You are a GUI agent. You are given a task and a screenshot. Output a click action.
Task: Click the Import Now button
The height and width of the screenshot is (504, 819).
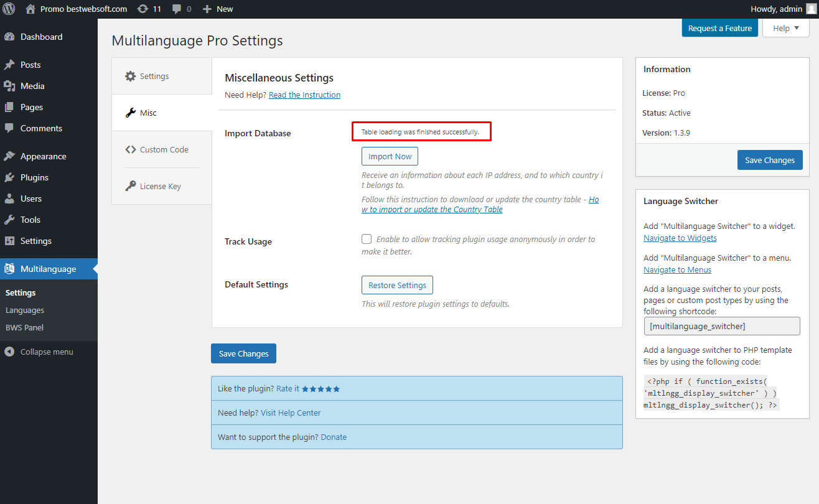point(390,156)
